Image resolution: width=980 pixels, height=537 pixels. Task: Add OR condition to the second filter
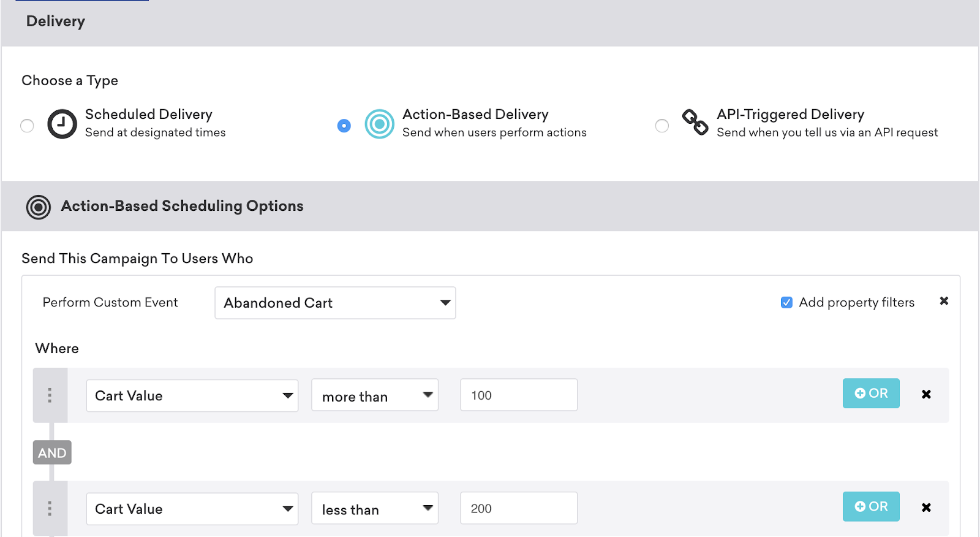point(871,507)
